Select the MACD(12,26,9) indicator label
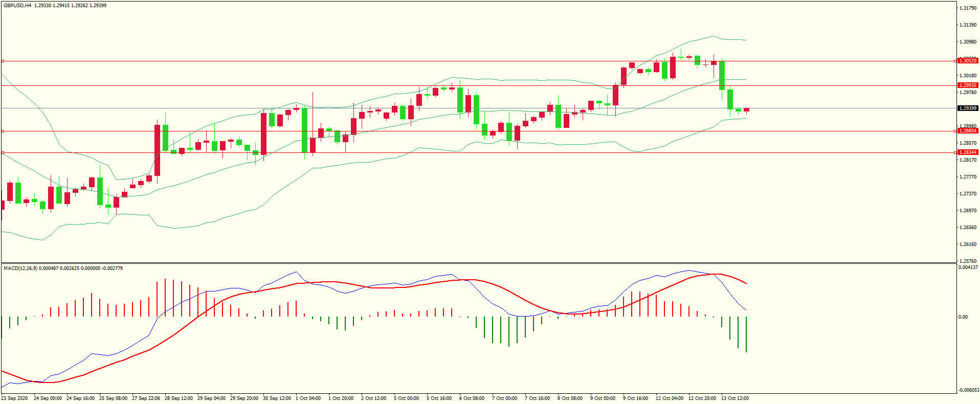Screen dimensions: 980x404 pyautogui.click(x=20, y=268)
